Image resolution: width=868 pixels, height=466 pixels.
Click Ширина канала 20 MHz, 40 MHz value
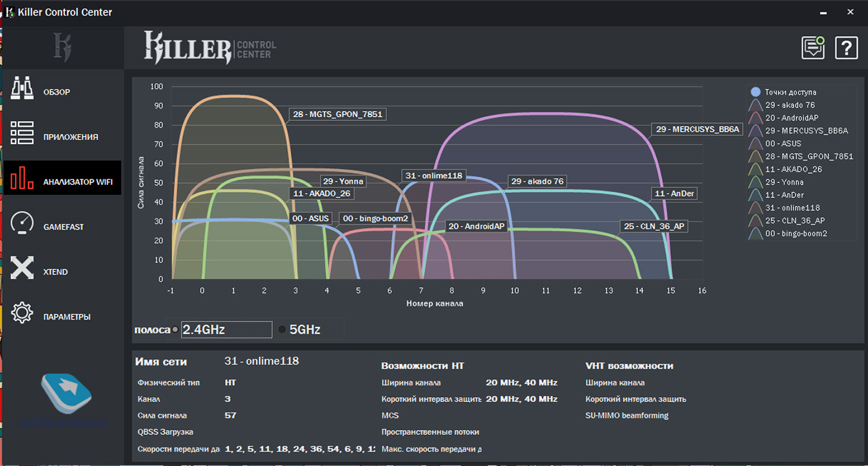click(521, 382)
